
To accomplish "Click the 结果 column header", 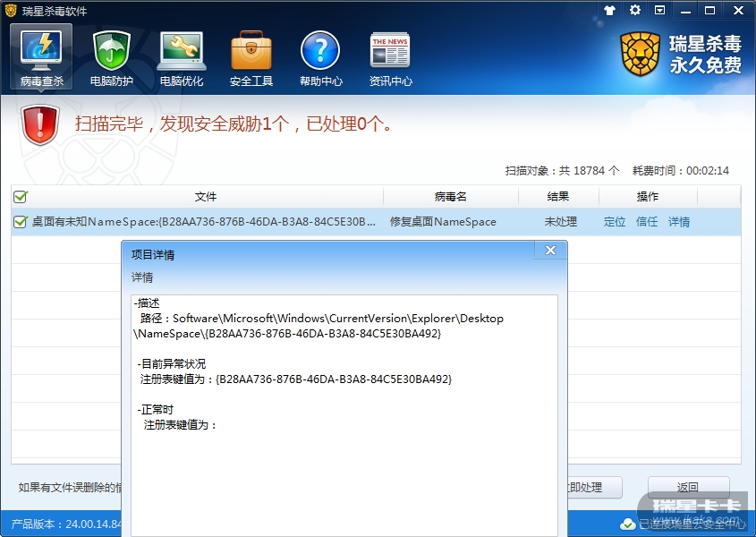I will (558, 196).
